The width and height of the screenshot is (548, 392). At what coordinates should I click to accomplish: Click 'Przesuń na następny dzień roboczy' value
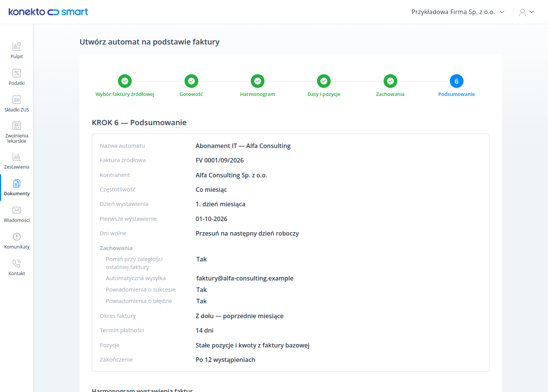(x=247, y=233)
